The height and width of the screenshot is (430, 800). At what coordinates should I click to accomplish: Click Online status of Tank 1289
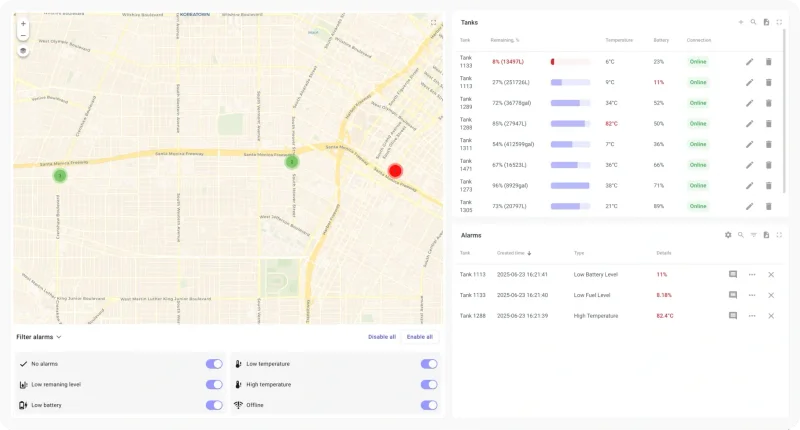click(x=698, y=103)
